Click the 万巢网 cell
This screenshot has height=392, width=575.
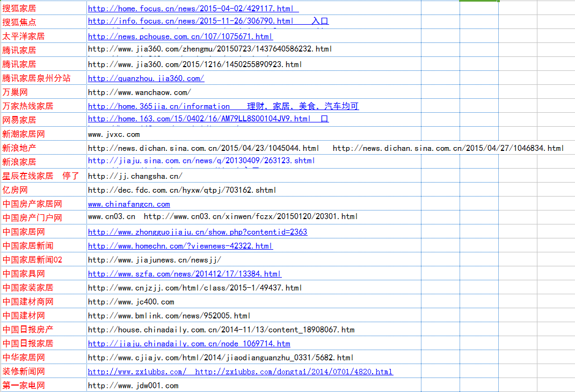click(x=44, y=92)
